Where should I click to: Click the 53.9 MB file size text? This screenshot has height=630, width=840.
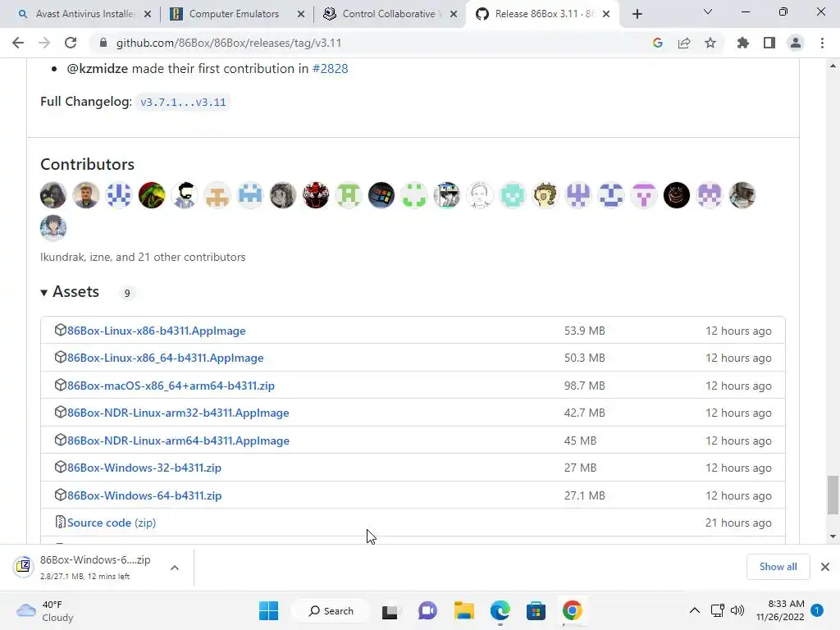tap(584, 331)
